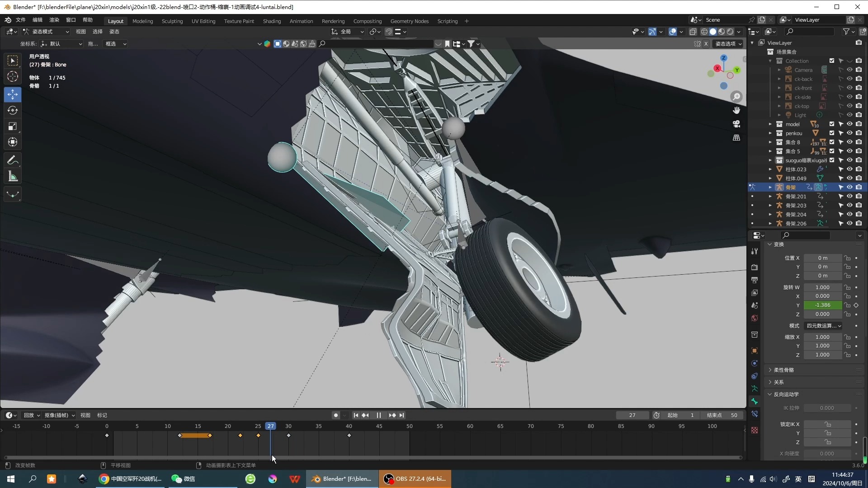Click the Rotation Y value -1.386
868x488 pixels.
click(x=822, y=305)
